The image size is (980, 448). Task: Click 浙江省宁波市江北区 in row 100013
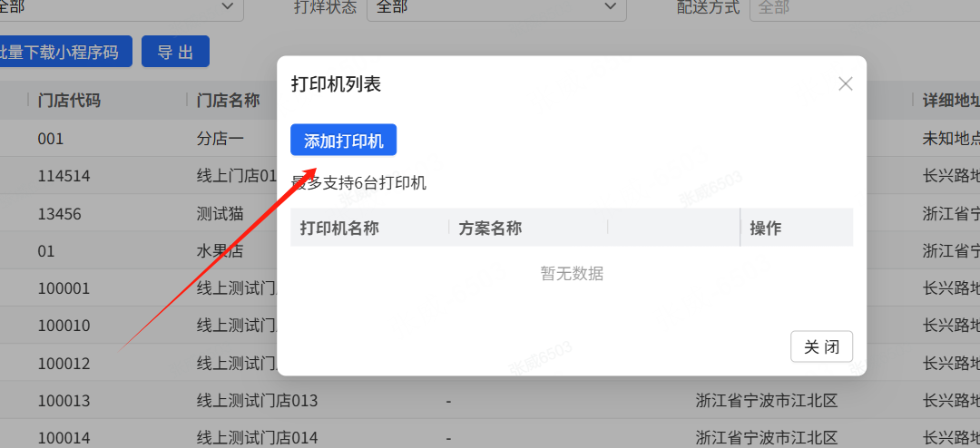(766, 401)
